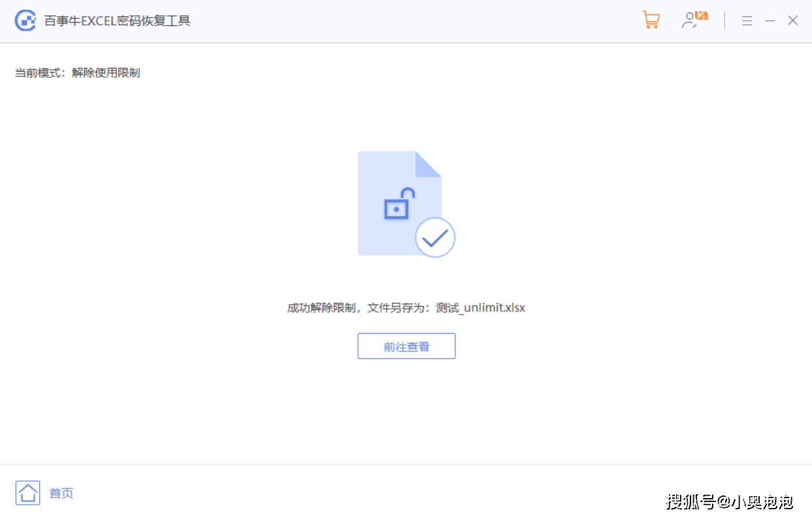Click the 测试_unlimit.xlsx success message text

coord(406,307)
